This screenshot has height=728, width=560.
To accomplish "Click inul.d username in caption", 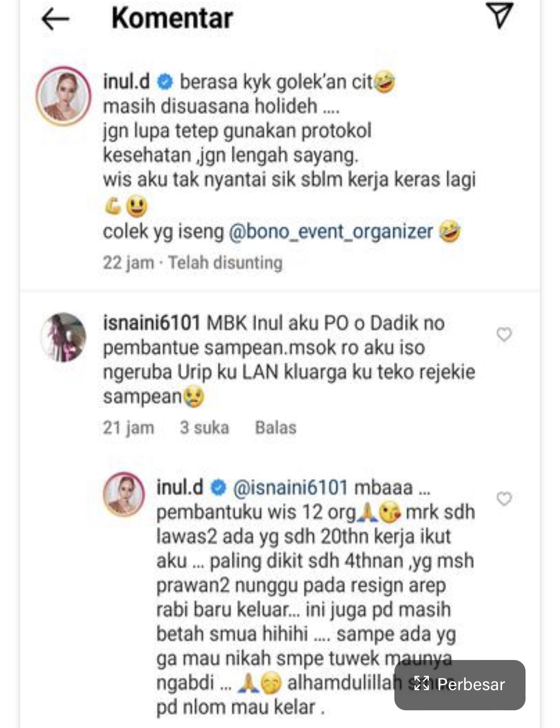I will [x=126, y=82].
